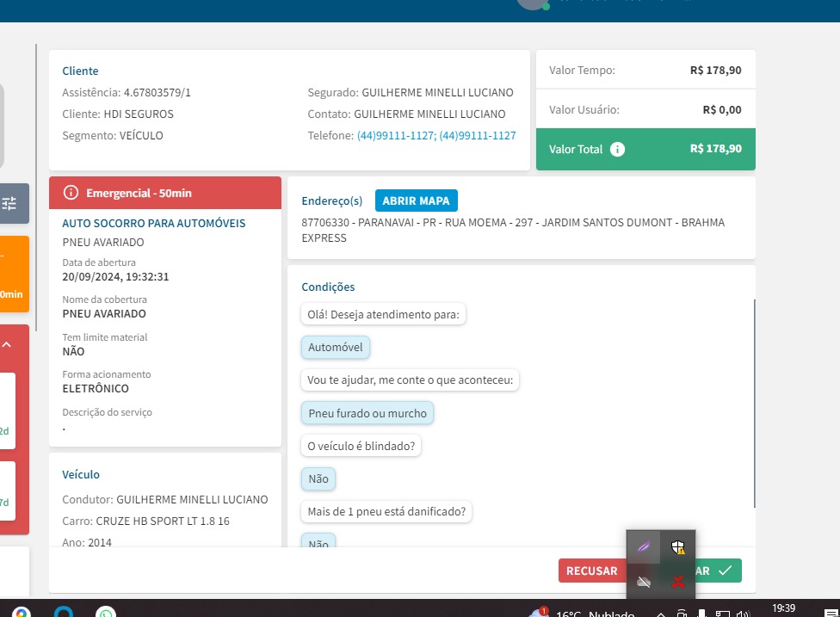This screenshot has height=617, width=840.
Task: Click the OneDrive cloud tray icon
Action: coord(644,582)
